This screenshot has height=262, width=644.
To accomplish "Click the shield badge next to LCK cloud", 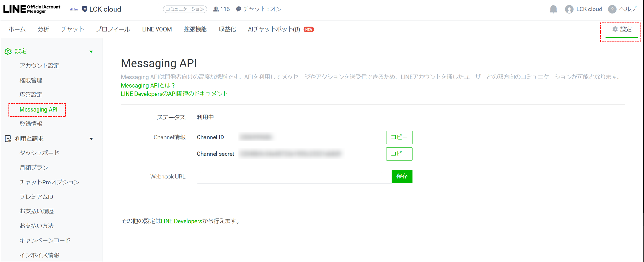I will (85, 9).
